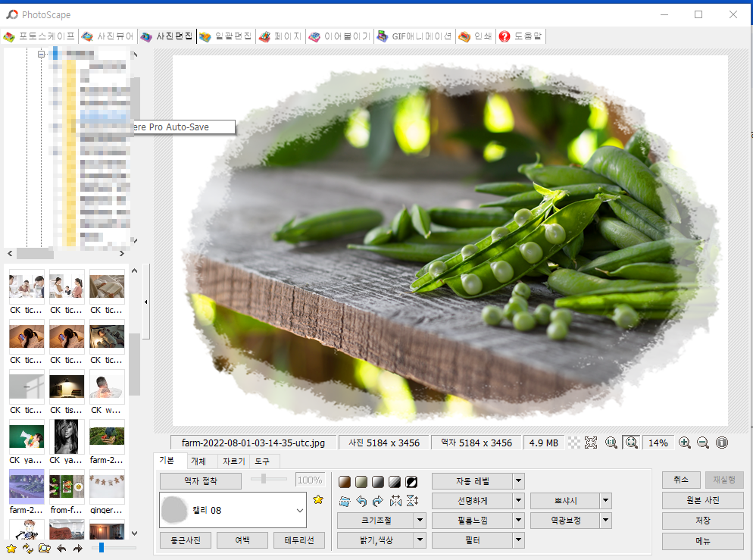Click the arbitrary rotate icon
This screenshot has width=753, height=560.
pos(345,502)
